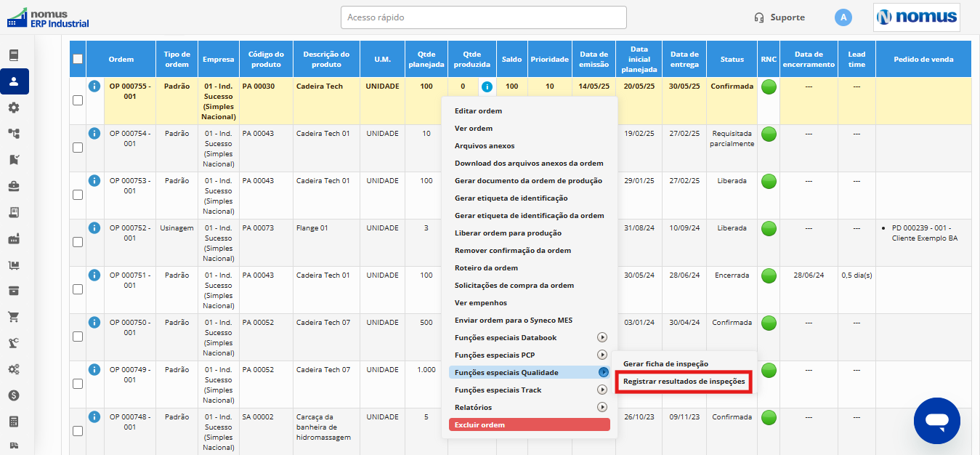
Task: Toggle the select-all checkbox in the table header
Action: click(78, 60)
